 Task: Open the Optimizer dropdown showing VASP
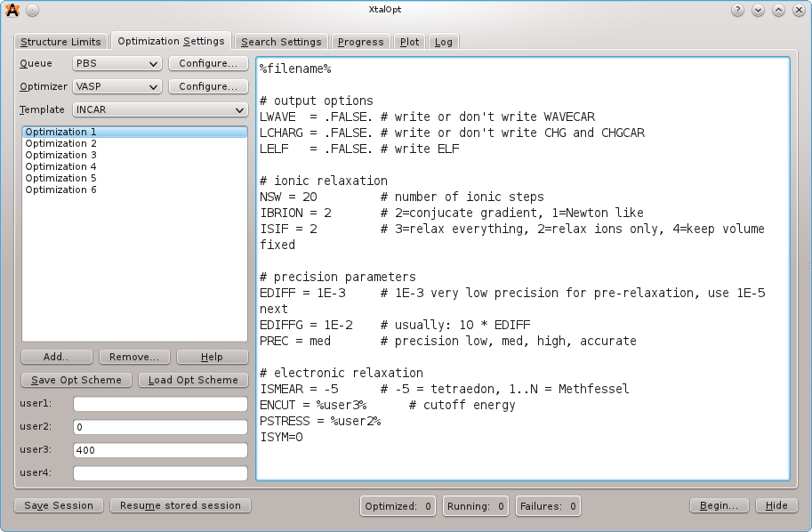[x=117, y=86]
